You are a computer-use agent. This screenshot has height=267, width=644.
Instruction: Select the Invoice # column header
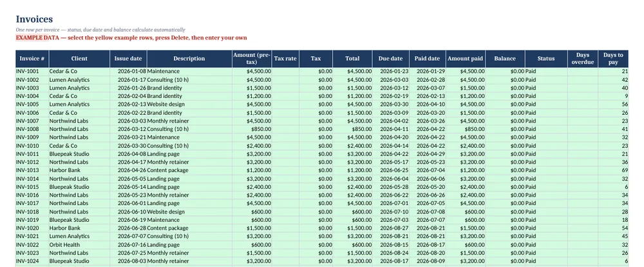tap(32, 59)
